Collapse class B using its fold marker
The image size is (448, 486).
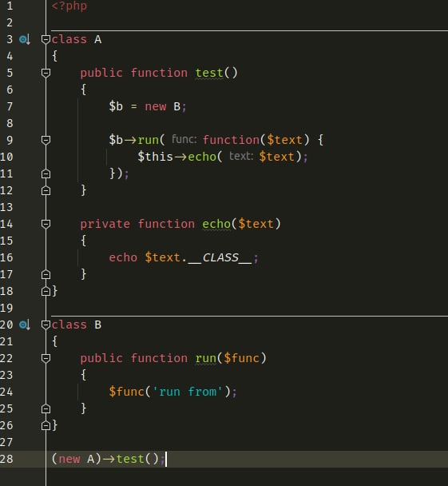[46, 325]
